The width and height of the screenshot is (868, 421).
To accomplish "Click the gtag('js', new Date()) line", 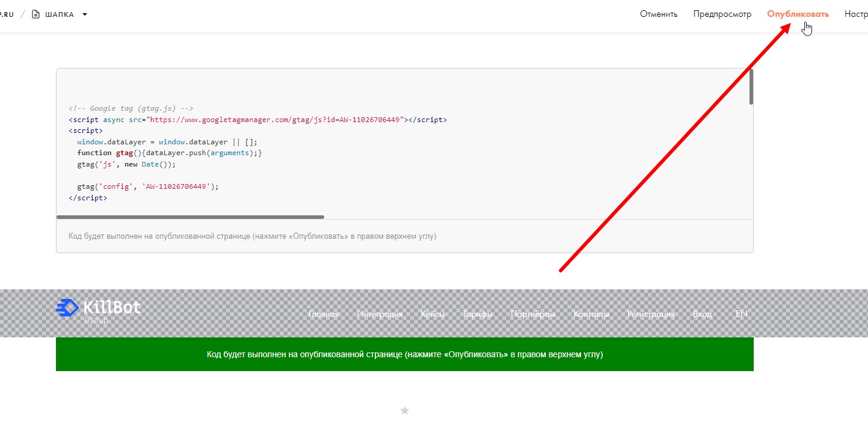I will [126, 164].
